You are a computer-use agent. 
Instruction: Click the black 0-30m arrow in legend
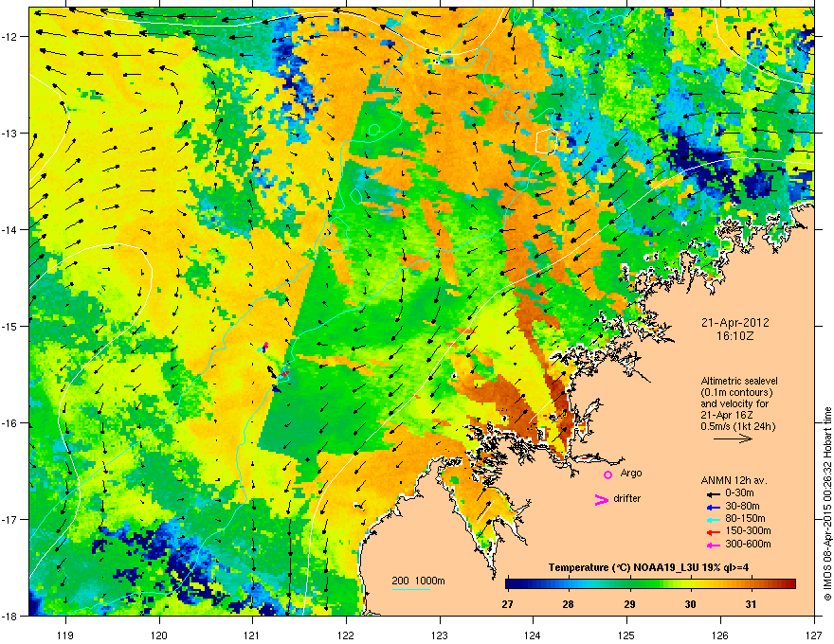tap(713, 493)
